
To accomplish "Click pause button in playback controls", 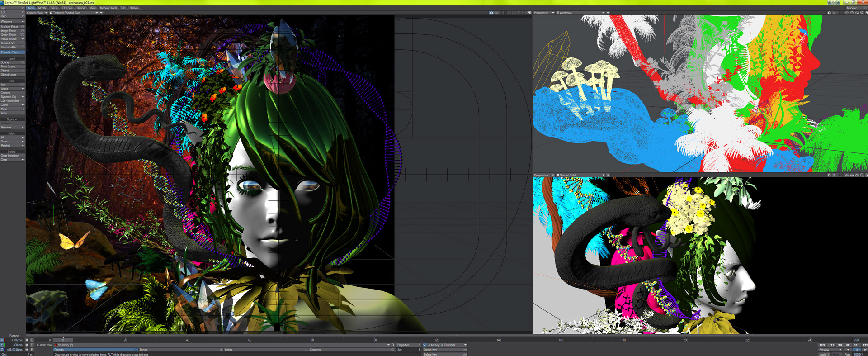I will (857, 350).
